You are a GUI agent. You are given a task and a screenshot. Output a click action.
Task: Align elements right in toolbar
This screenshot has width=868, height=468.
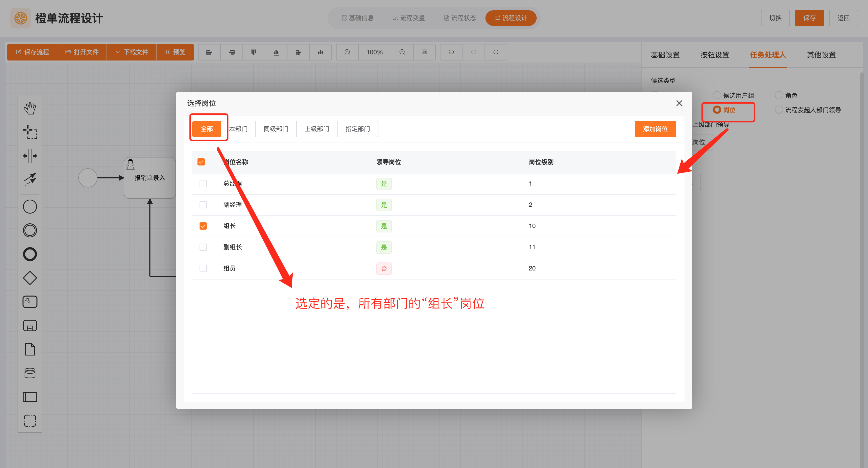232,52
